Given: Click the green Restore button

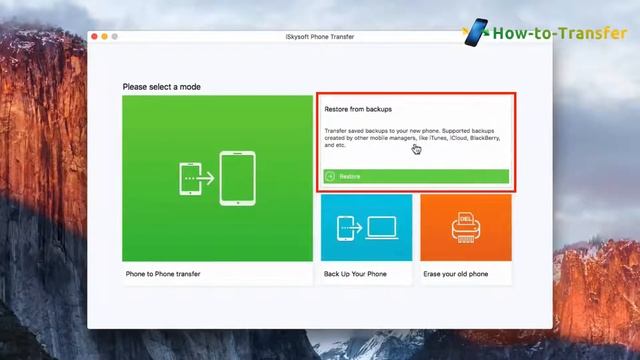Looking at the screenshot, I should [x=416, y=176].
